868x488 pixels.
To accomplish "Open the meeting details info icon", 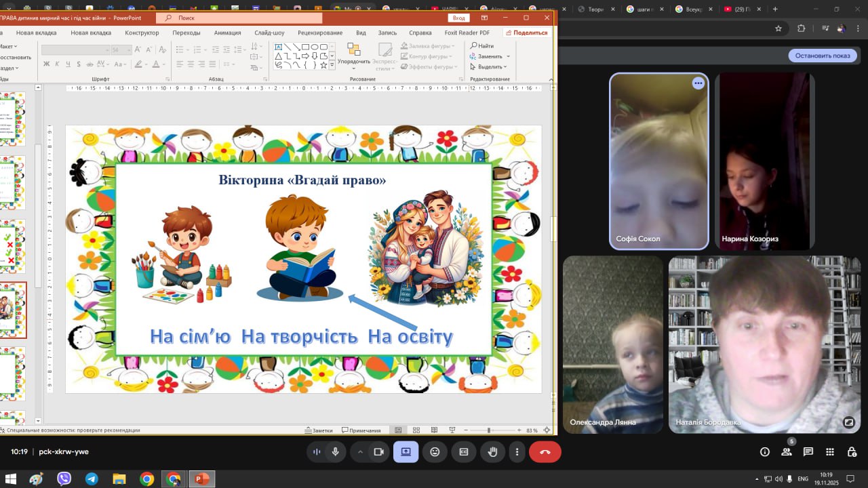I will tap(765, 452).
